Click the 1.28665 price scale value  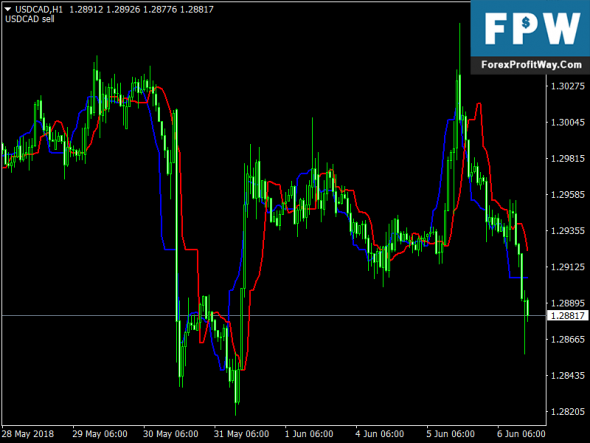(568, 339)
